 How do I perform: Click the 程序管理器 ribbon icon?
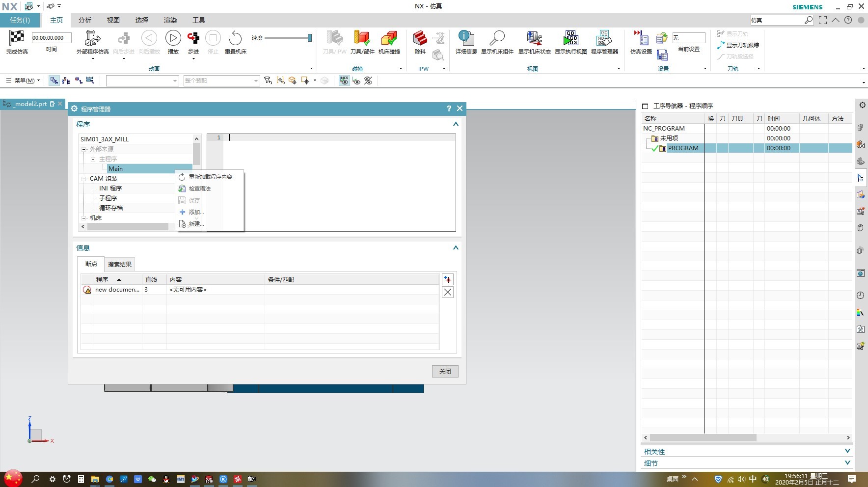tap(604, 38)
